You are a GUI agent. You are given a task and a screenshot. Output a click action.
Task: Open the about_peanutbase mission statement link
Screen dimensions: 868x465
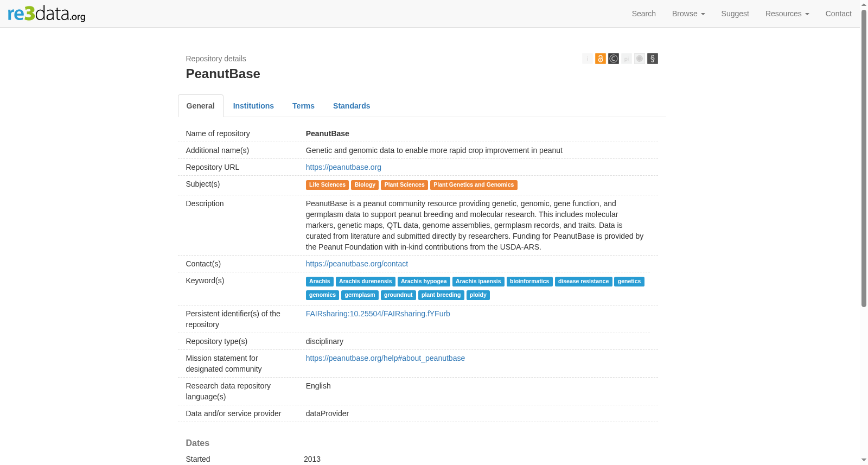[385, 358]
